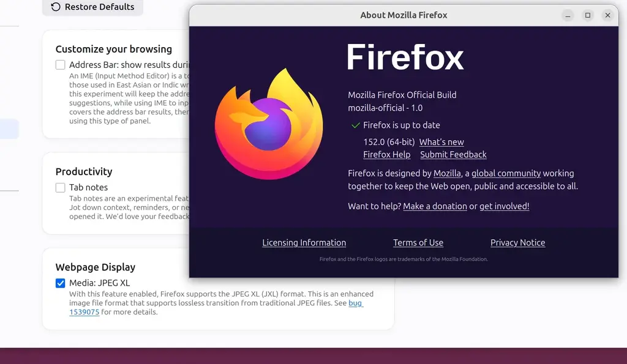Enable Address Bar show results checkbox
This screenshot has width=627, height=364.
[x=61, y=65]
